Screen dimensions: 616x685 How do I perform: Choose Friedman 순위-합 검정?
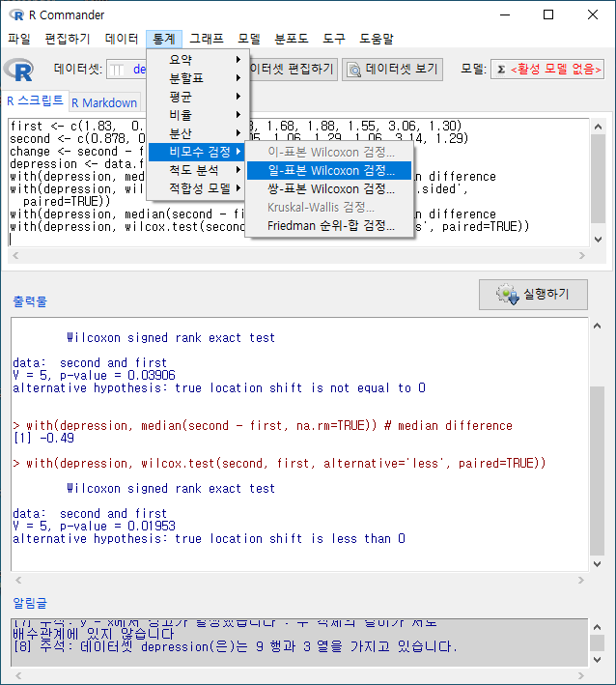[x=329, y=225]
